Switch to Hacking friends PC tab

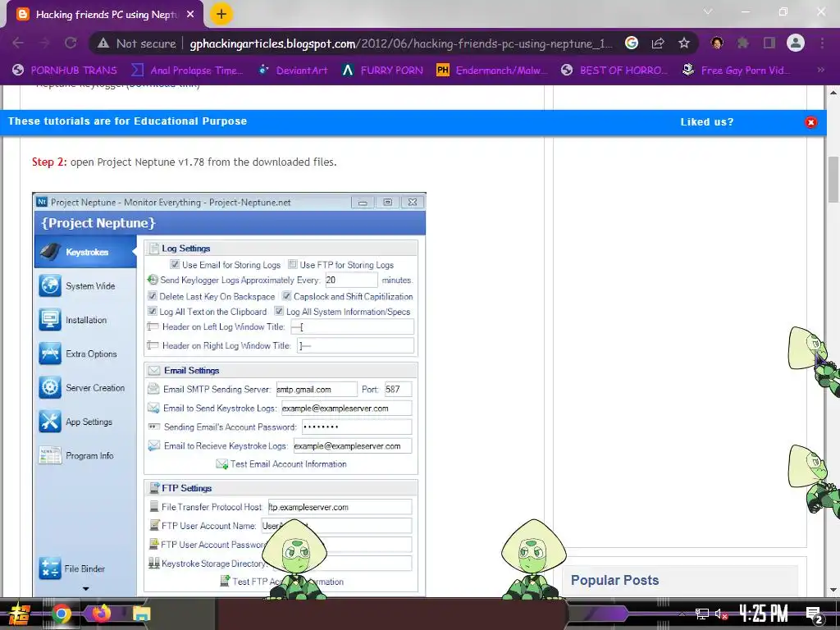tap(104, 15)
